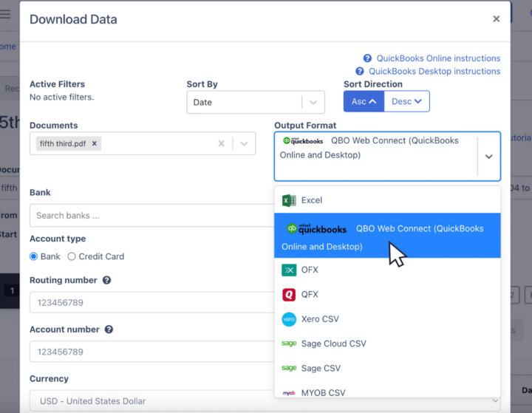
Task: Click the Xero logo icon
Action: click(x=289, y=319)
